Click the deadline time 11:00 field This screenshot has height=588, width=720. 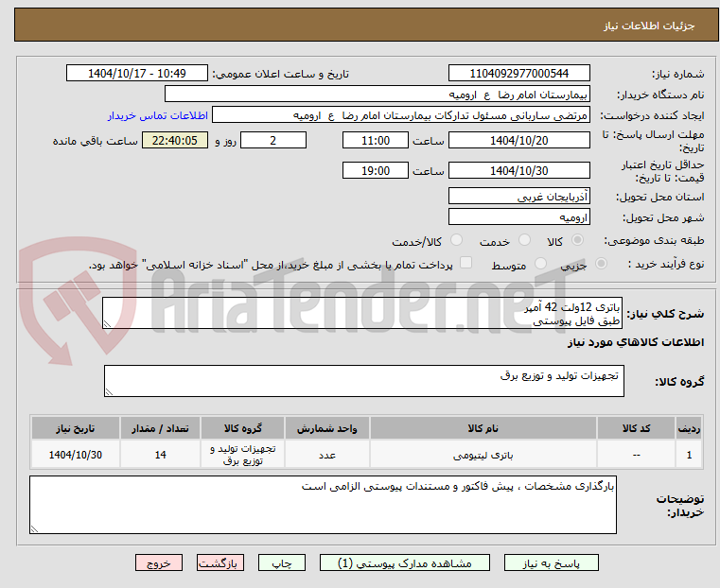(376, 140)
